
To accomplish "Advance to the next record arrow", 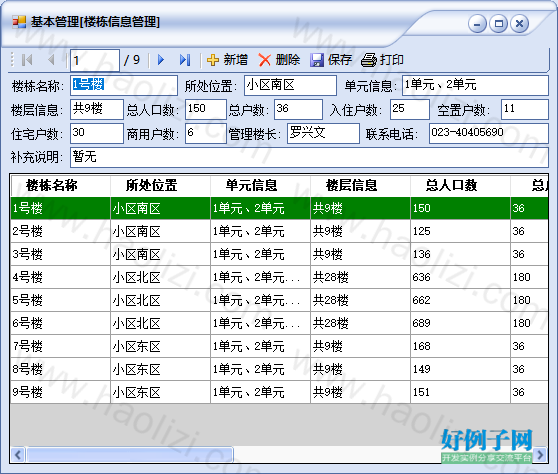I will coord(161,60).
